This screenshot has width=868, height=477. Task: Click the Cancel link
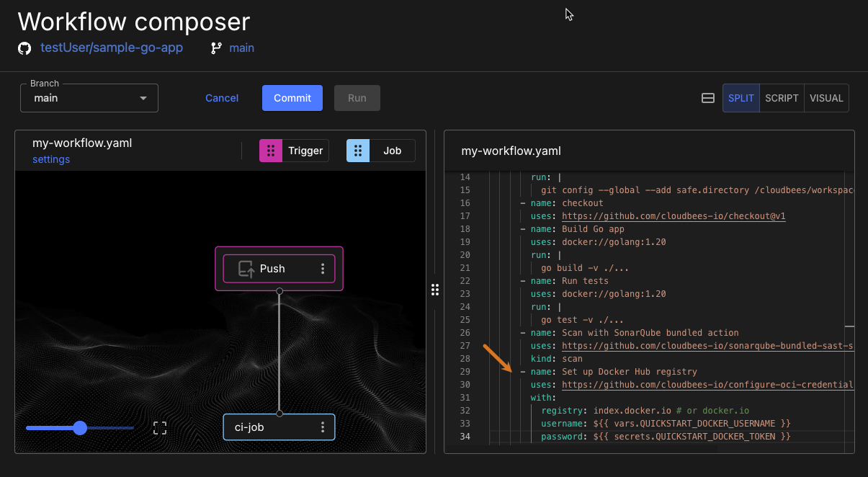(221, 98)
